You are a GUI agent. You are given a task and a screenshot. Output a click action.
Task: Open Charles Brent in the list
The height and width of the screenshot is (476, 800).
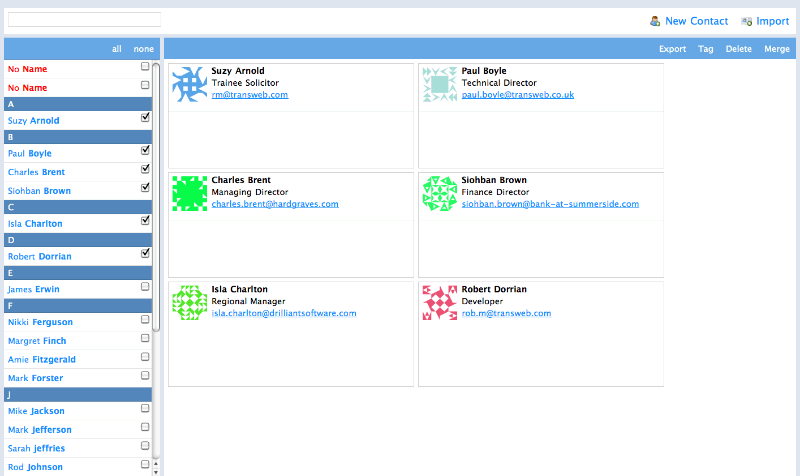coord(36,172)
